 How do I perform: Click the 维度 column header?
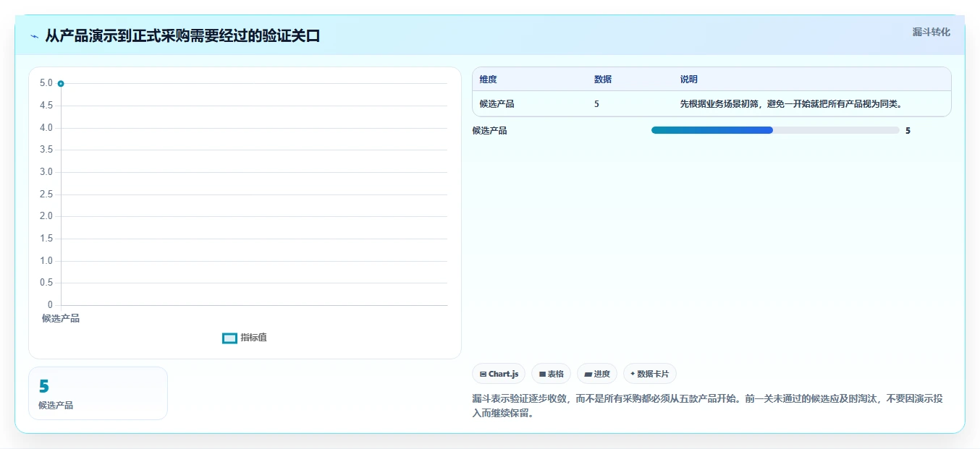pyautogui.click(x=489, y=80)
